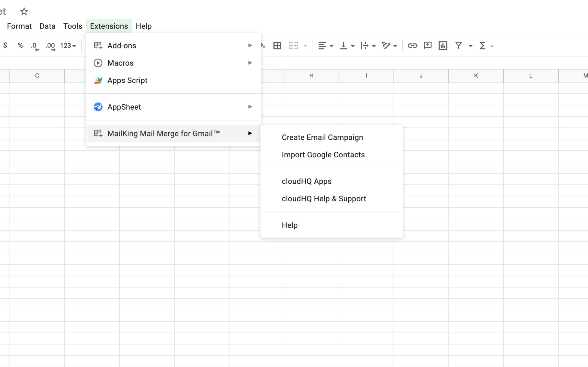Expand the merge cells dropdown arrow

point(306,46)
